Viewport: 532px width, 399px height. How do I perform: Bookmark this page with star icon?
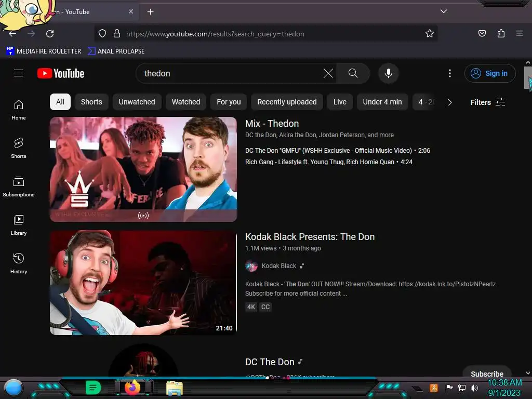coord(430,34)
